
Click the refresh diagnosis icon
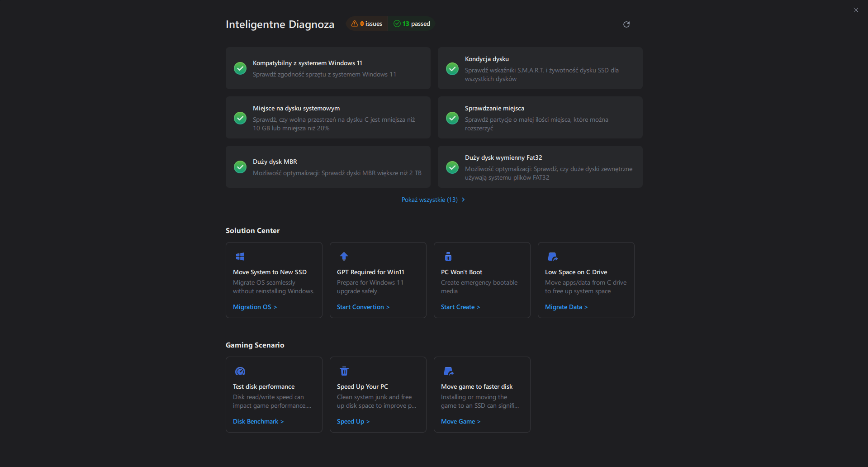click(x=626, y=24)
